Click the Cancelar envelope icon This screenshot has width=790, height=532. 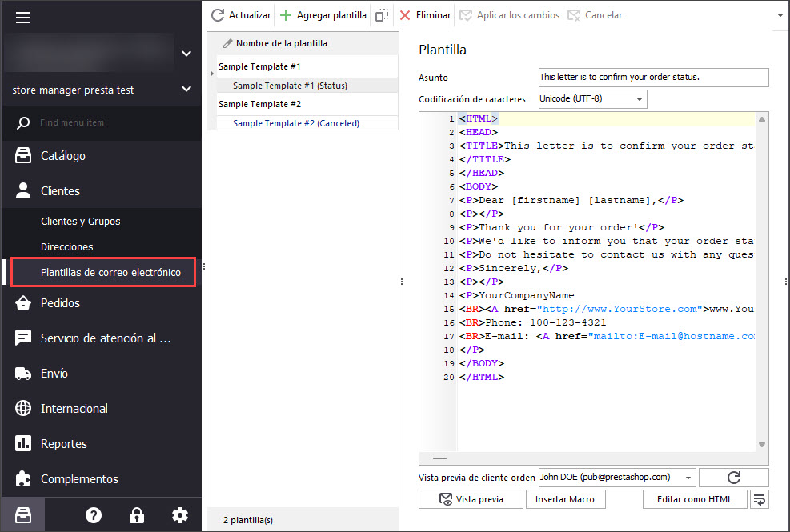(574, 15)
